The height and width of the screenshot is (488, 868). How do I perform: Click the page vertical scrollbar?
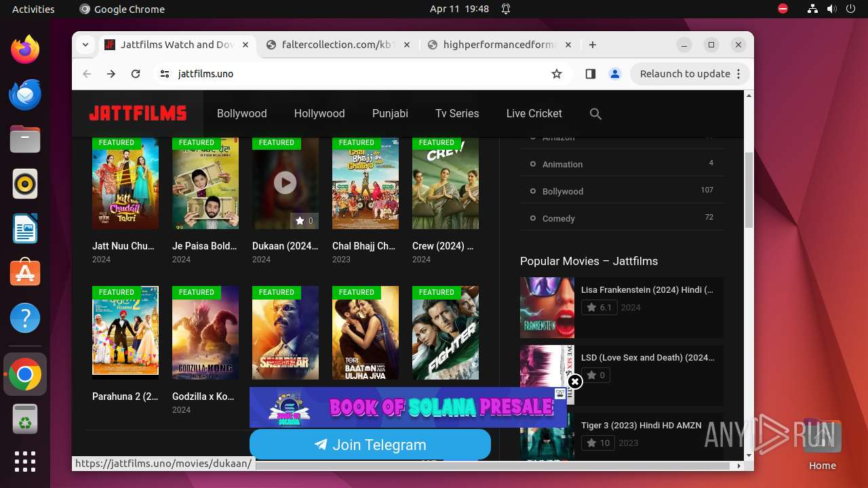pos(749,190)
